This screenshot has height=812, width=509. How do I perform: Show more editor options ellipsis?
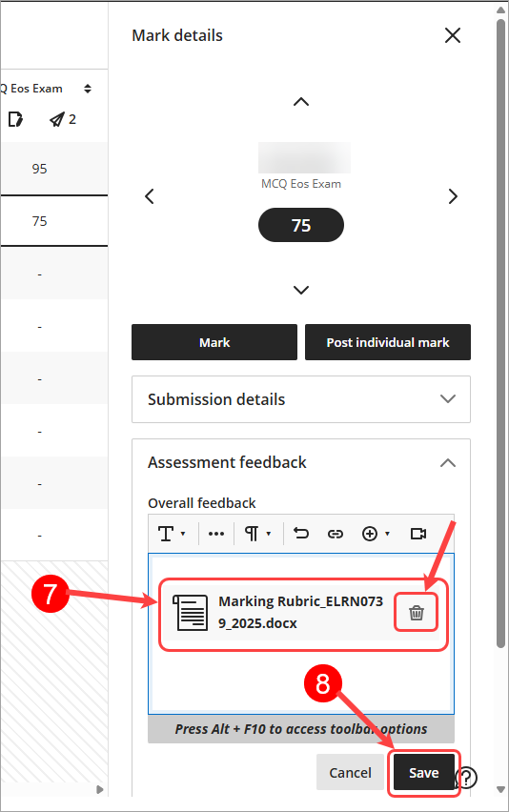point(216,534)
